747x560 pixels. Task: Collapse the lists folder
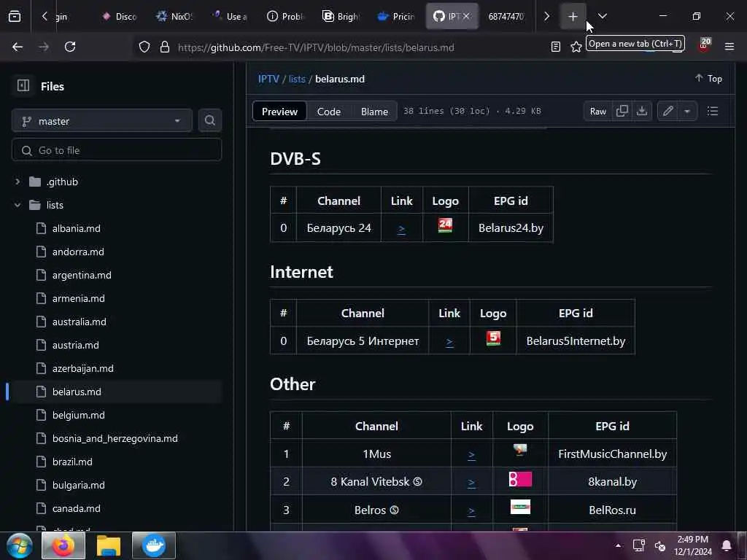tap(18, 205)
